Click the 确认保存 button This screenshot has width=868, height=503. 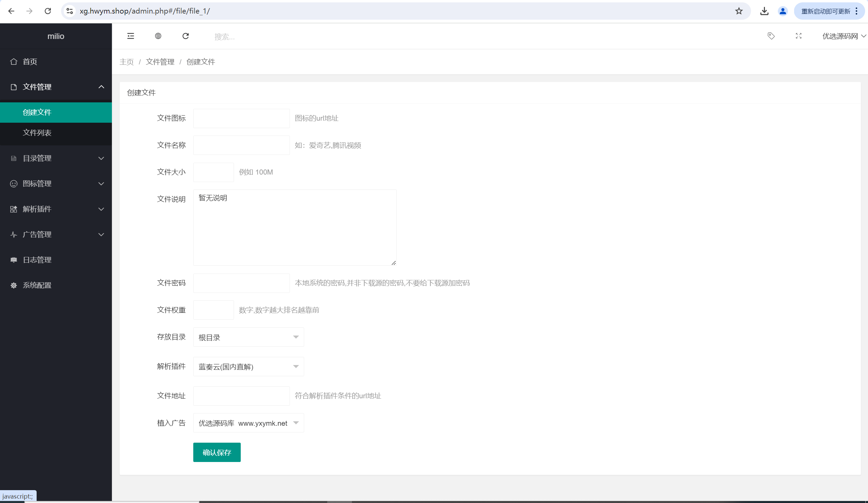click(217, 452)
